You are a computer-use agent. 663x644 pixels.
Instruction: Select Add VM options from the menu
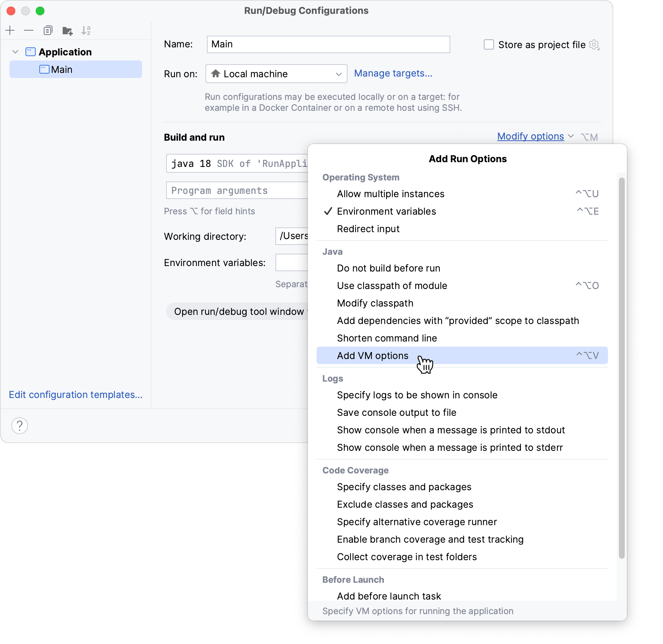tap(372, 355)
